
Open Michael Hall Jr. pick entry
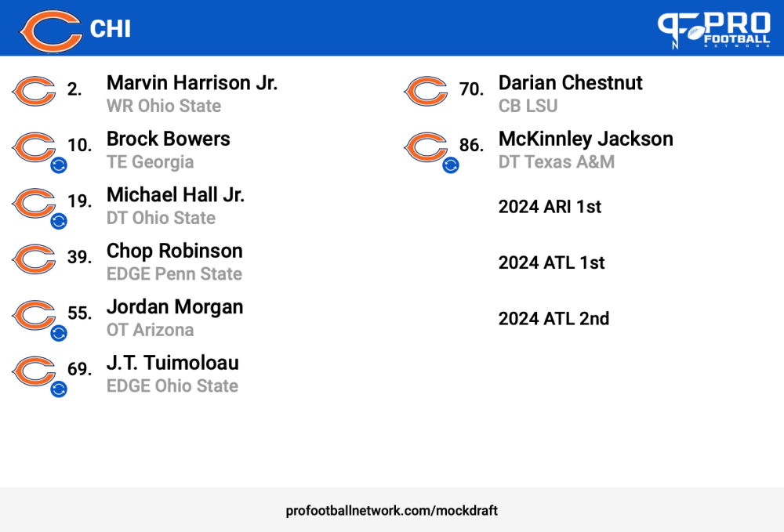coord(176,206)
